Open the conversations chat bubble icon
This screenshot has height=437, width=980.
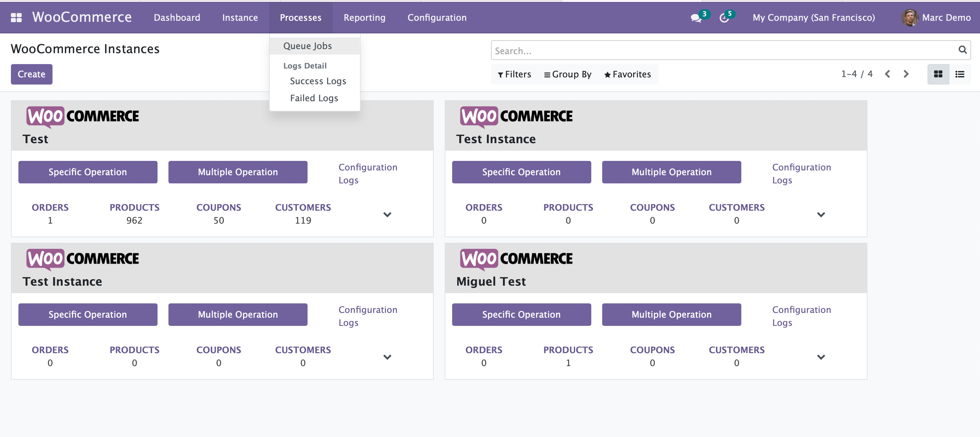click(697, 18)
